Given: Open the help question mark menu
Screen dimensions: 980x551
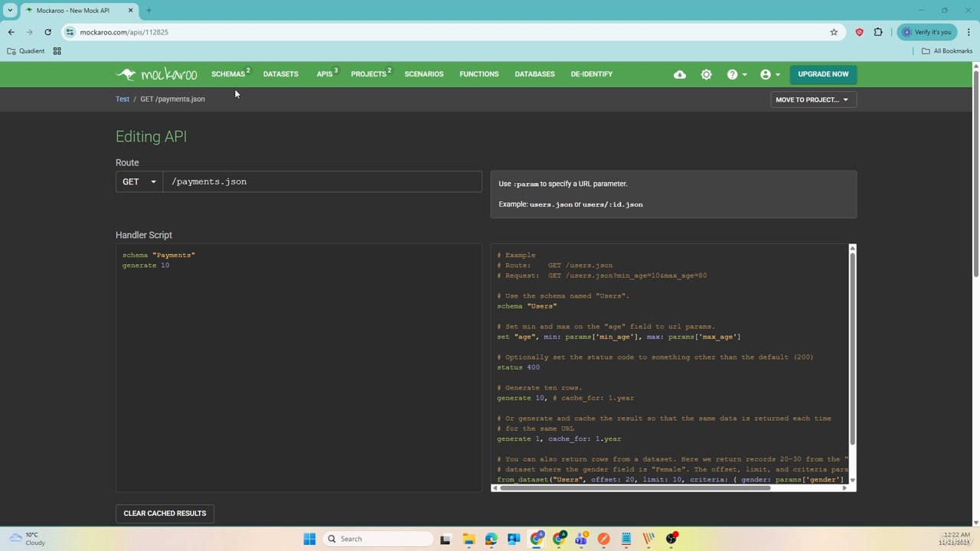Looking at the screenshot, I should pos(736,74).
